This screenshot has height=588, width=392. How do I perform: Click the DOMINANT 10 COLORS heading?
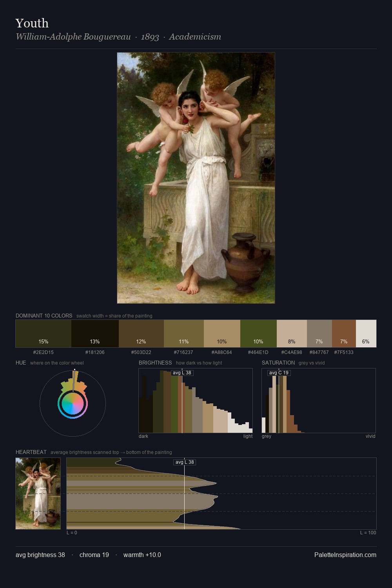pos(44,316)
